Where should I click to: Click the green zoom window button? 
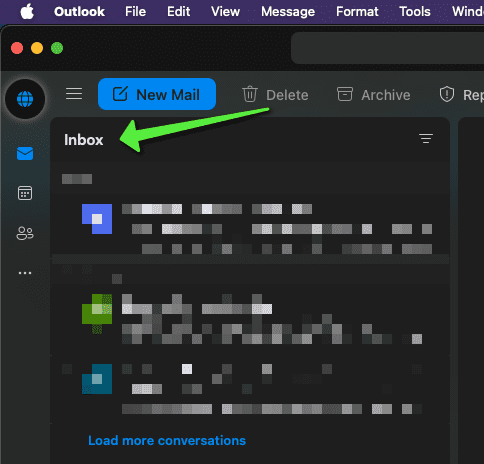pos(57,48)
